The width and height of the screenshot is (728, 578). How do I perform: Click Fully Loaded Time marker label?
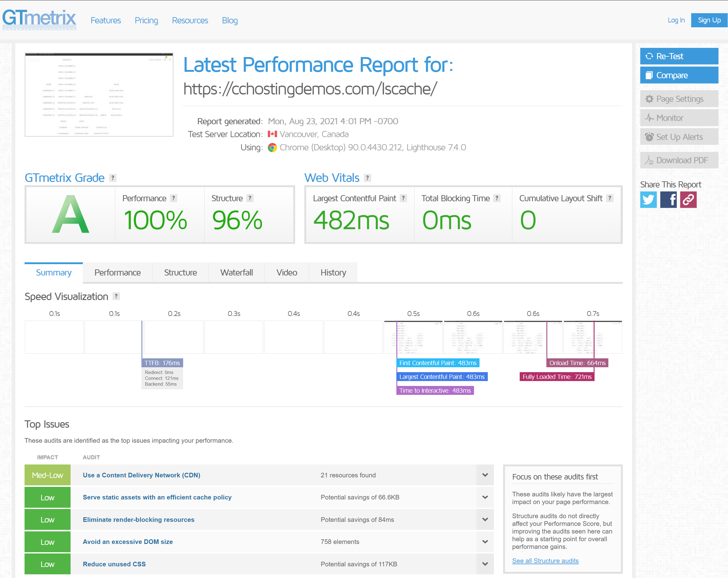coord(557,377)
